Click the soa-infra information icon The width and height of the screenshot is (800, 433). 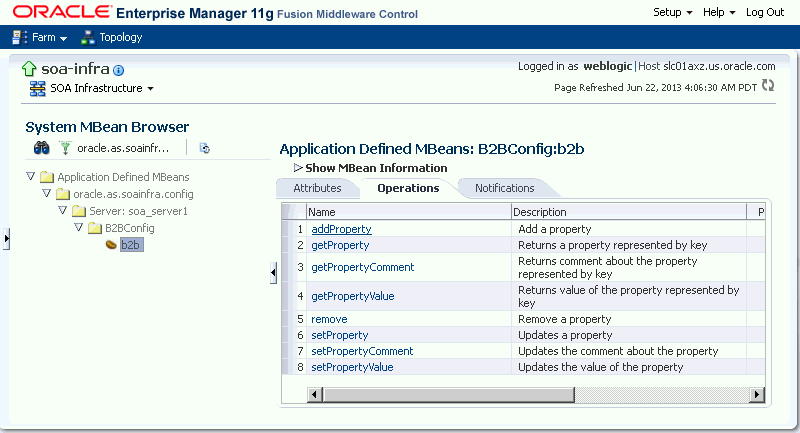(118, 70)
